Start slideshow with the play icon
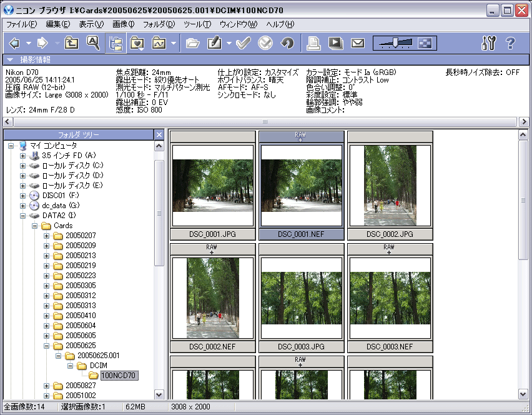 335,43
